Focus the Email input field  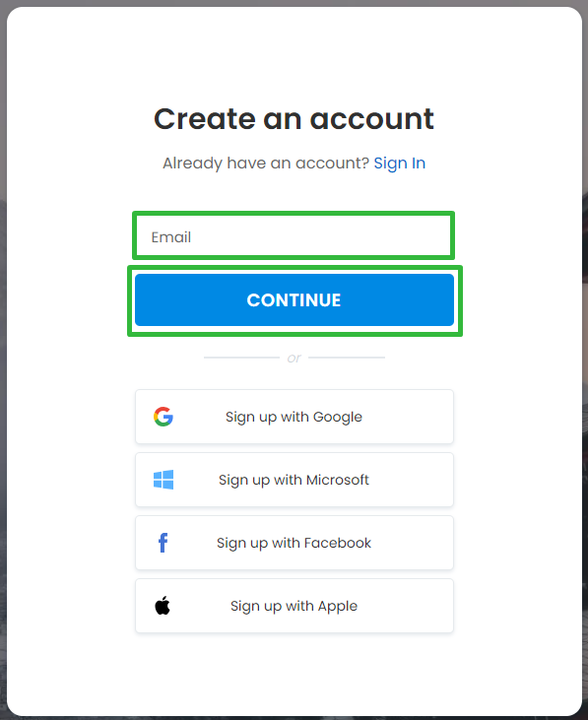point(294,236)
